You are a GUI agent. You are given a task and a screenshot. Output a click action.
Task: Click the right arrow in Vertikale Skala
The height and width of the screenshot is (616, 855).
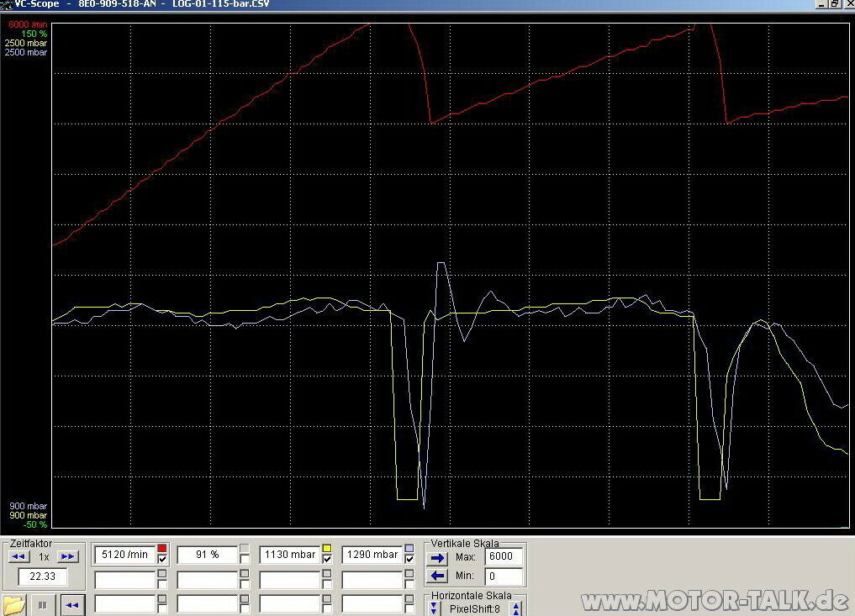437,557
